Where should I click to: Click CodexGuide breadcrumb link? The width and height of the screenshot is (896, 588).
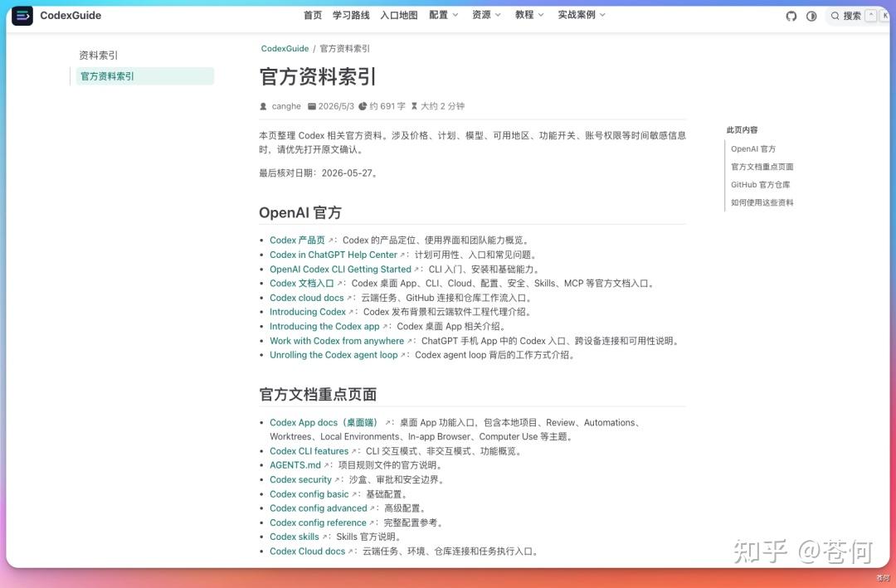pos(285,49)
